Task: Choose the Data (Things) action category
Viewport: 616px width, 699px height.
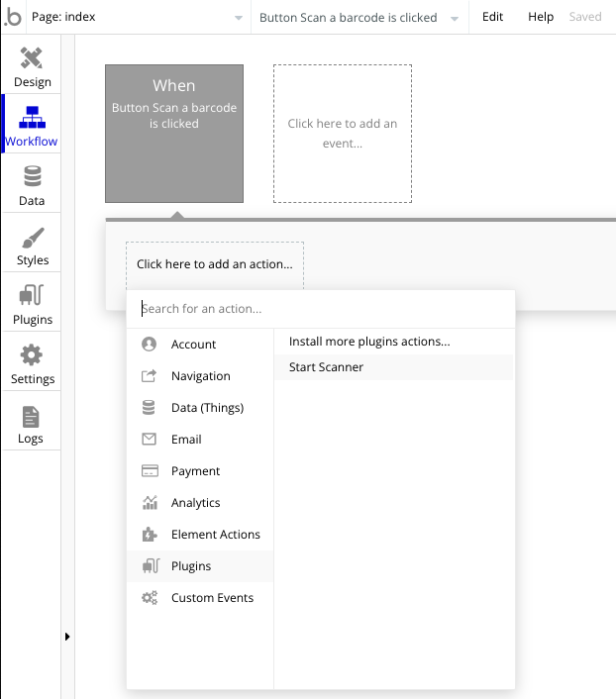Action: pyautogui.click(x=200, y=408)
